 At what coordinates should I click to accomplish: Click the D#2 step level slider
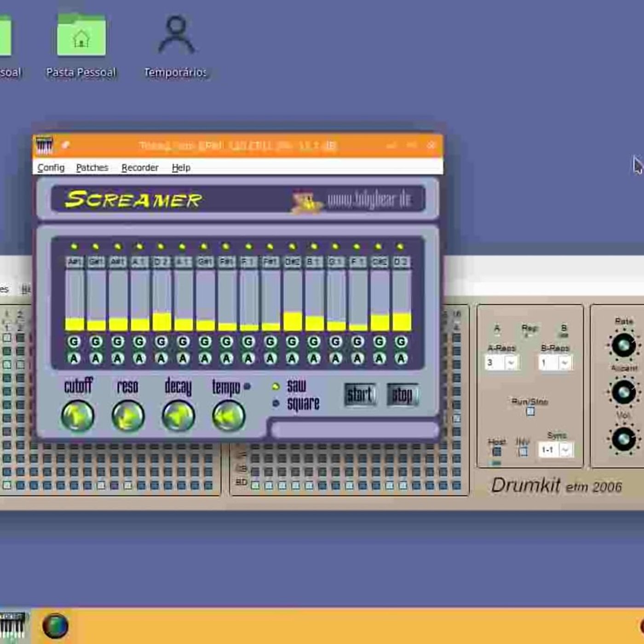pyautogui.click(x=293, y=300)
